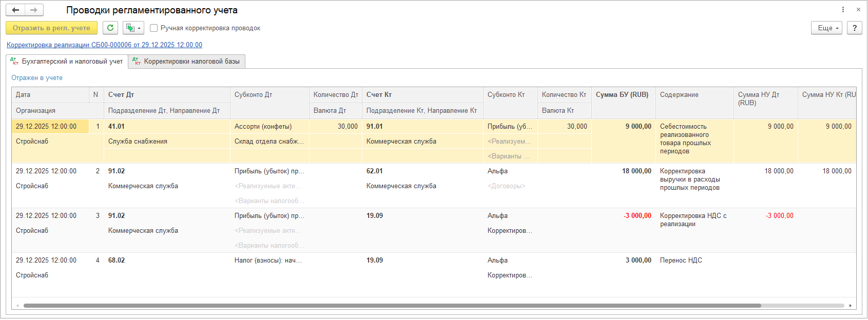
Task: Select the Бухгалтерский и налоговый учет tab
Action: (67, 62)
